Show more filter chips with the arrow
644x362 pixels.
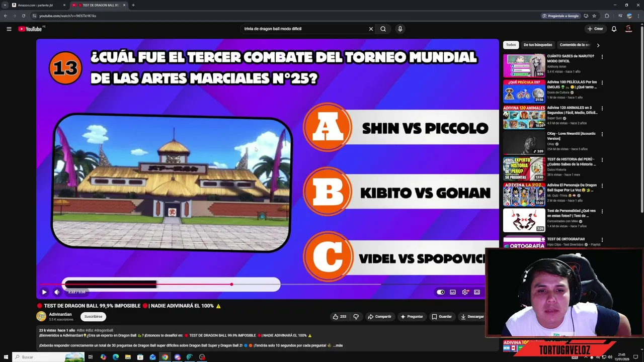click(x=598, y=45)
